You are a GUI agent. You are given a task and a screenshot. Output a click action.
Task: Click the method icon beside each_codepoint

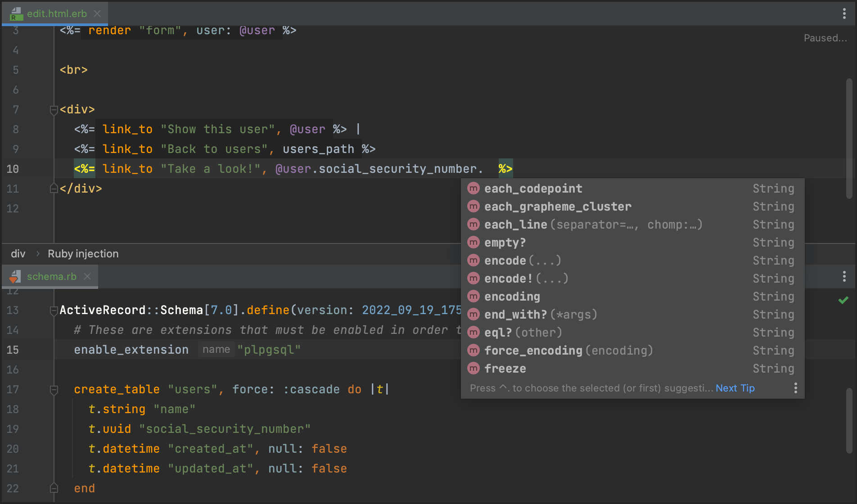[473, 189]
